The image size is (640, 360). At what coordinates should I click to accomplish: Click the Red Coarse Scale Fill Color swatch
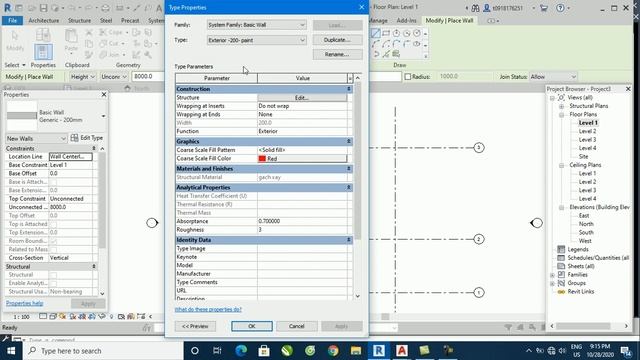(x=262, y=158)
